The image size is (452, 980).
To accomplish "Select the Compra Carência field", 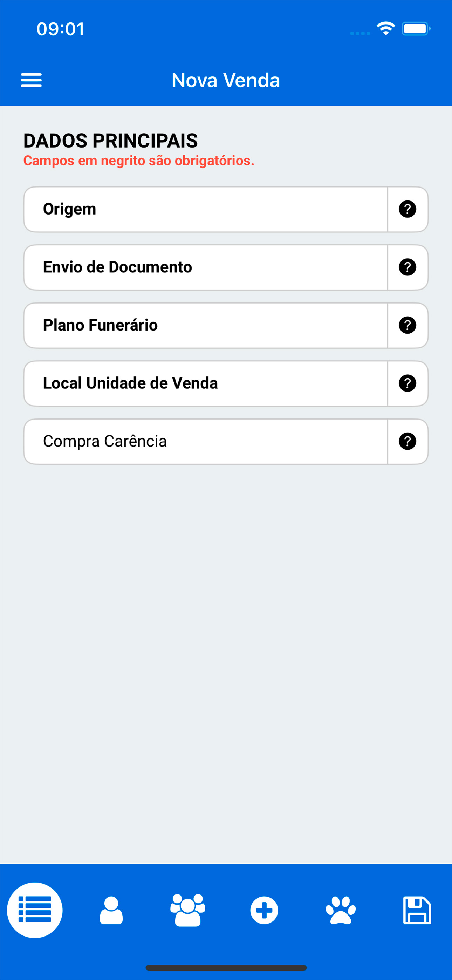I will pos(206,441).
